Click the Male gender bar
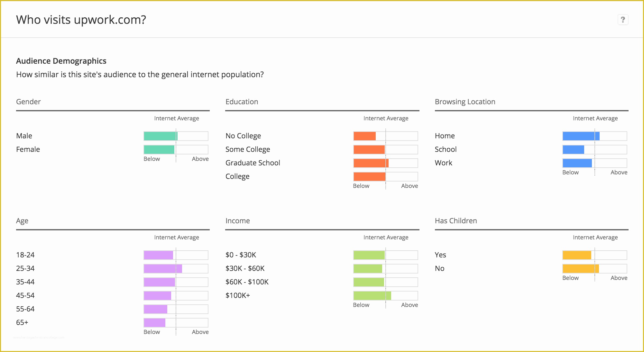Screen dimensions: 644x352 click(x=176, y=136)
